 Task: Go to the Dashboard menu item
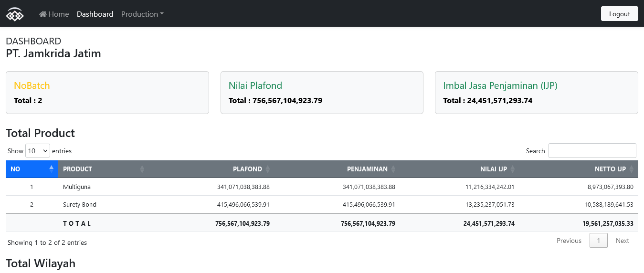pyautogui.click(x=95, y=14)
